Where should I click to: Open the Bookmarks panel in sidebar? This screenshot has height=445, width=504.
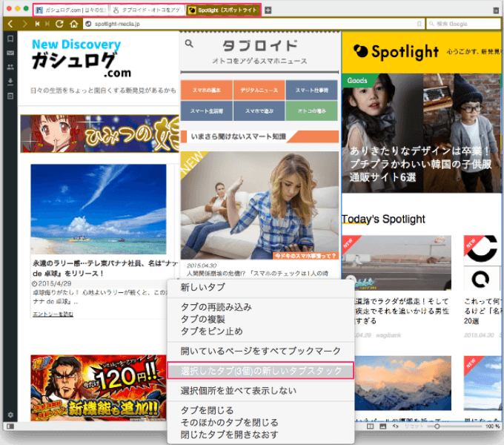coord(10,39)
